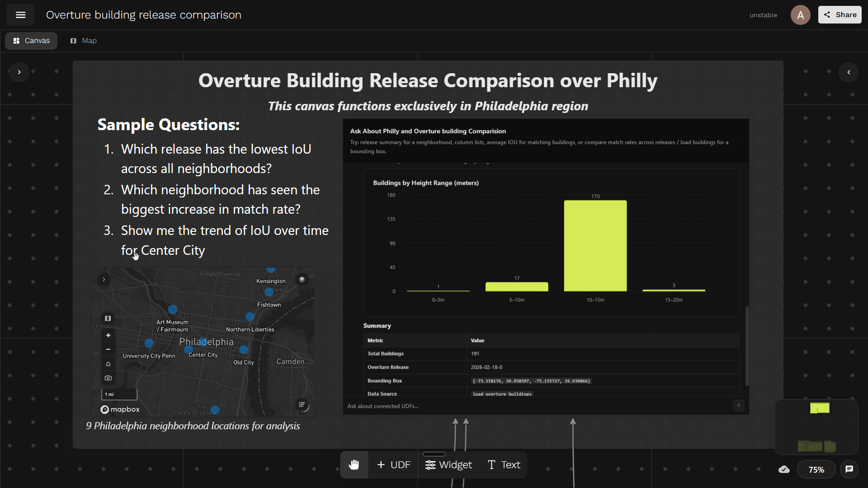Click the University City Penn marker
The image size is (868, 488).
pos(149,343)
